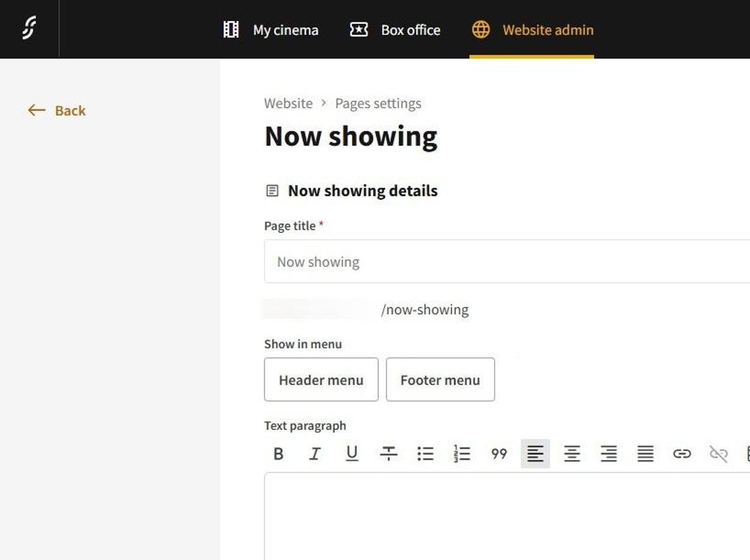Align text to the right

[x=609, y=454]
